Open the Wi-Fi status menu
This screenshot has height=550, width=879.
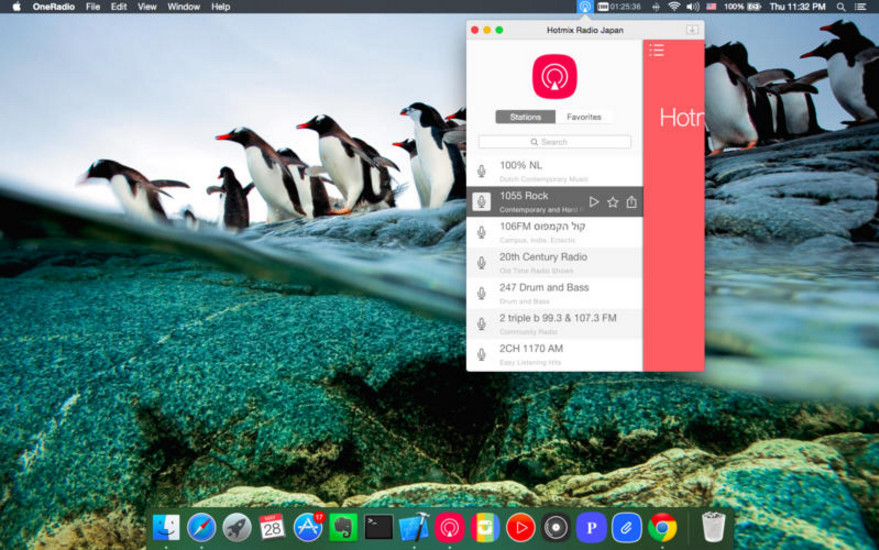[674, 7]
